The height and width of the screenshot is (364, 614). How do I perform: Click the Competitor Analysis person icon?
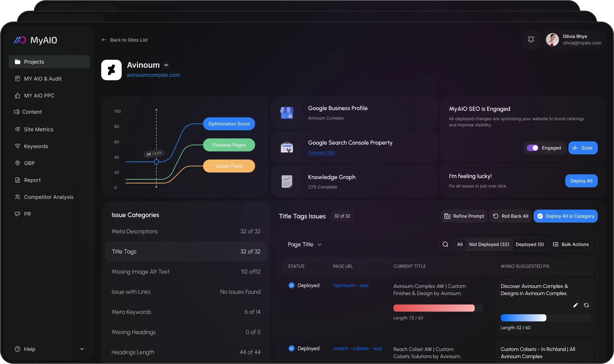18,197
